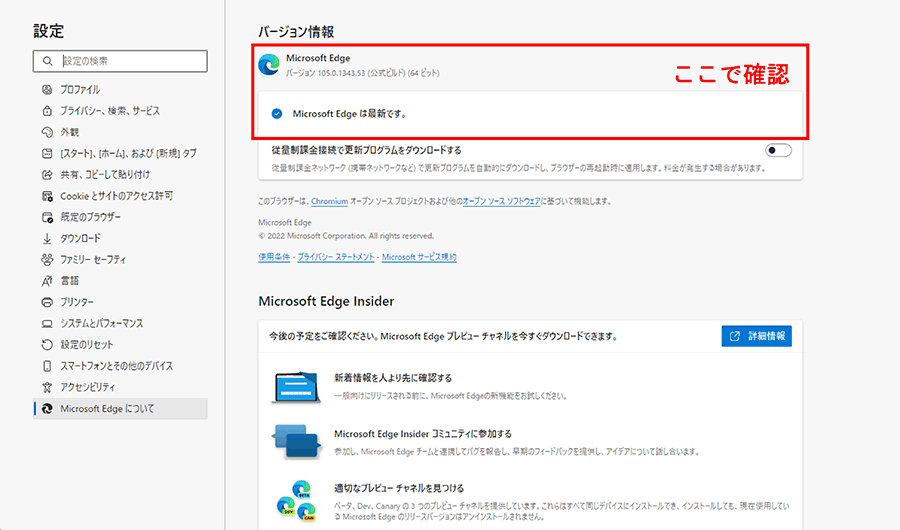
Task: Open プリンター settings
Action: click(77, 302)
